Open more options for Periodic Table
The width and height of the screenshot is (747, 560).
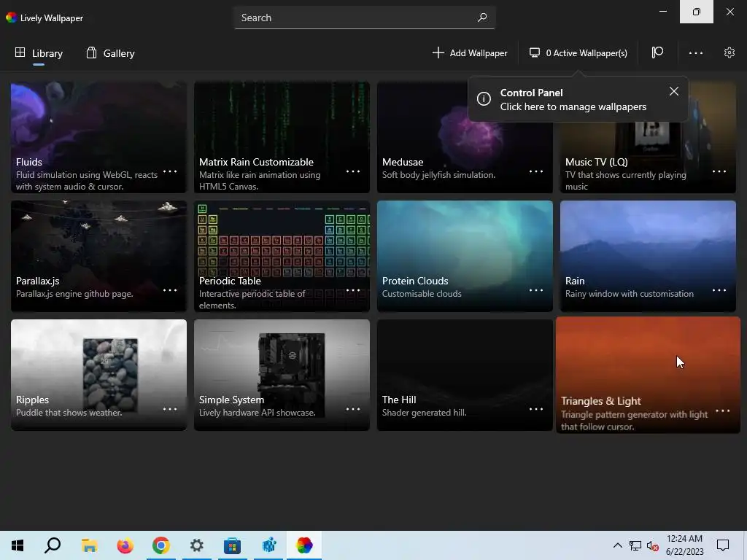click(x=352, y=290)
